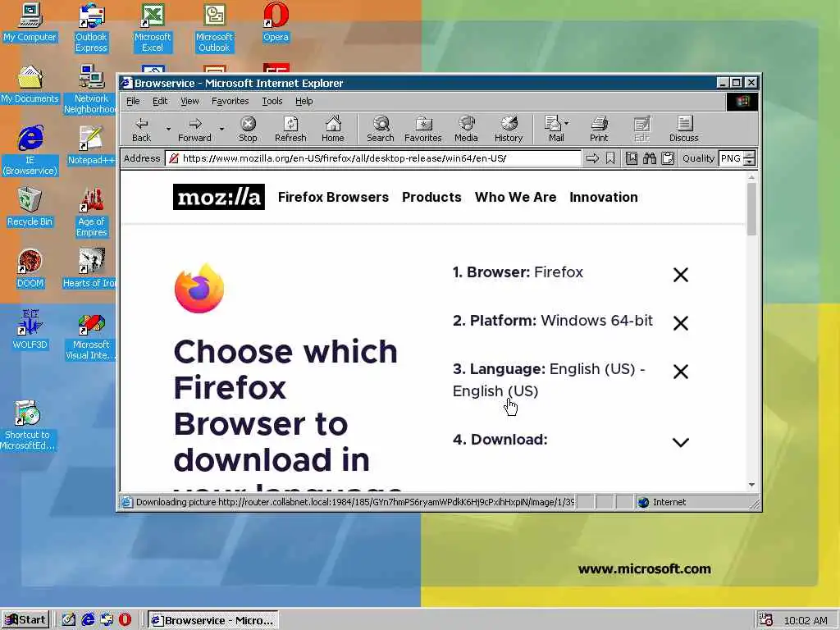Open the Forward history dropdown arrow
The height and width of the screenshot is (630, 840).
pos(221,129)
